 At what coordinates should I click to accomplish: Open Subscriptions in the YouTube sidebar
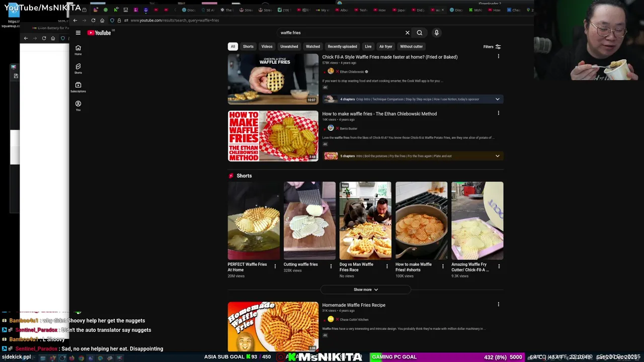pos(78,87)
